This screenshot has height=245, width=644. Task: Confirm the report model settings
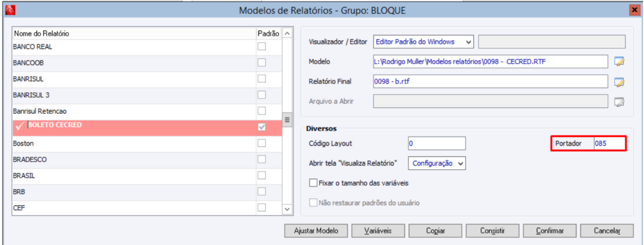[x=550, y=231]
